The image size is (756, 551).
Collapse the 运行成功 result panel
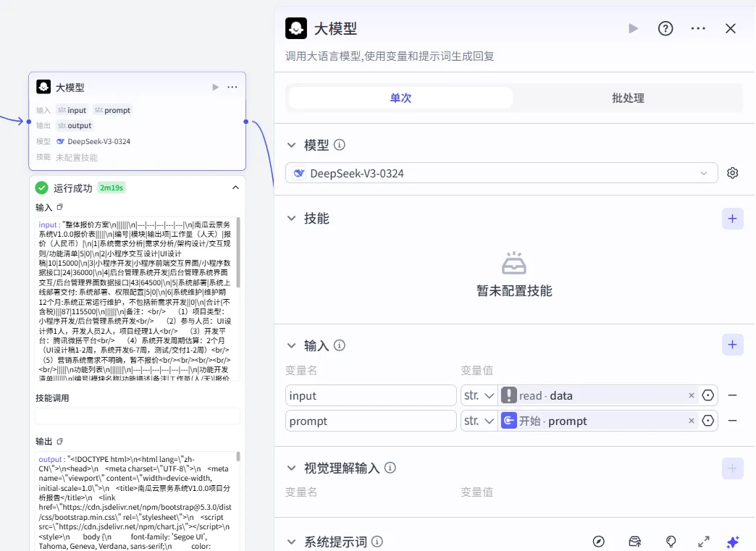(235, 188)
